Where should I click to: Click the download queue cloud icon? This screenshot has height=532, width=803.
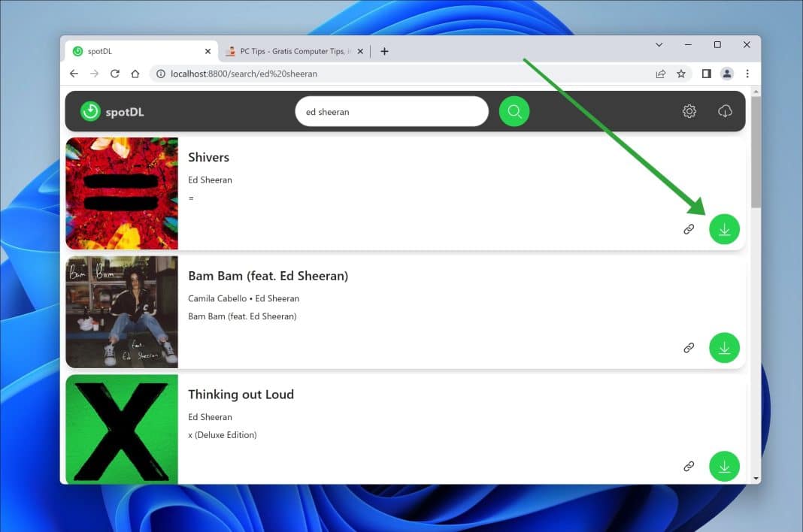click(725, 110)
